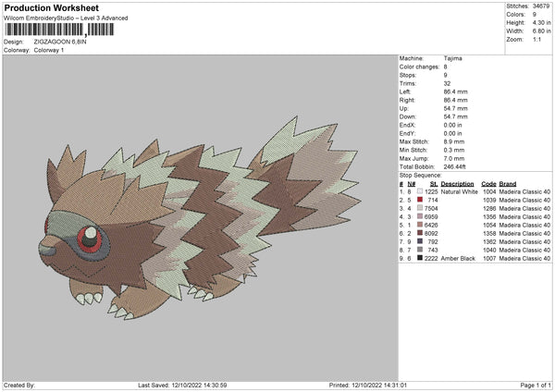Select the red swatch beside 714 stitches
555x392 pixels.
pyautogui.click(x=420, y=200)
